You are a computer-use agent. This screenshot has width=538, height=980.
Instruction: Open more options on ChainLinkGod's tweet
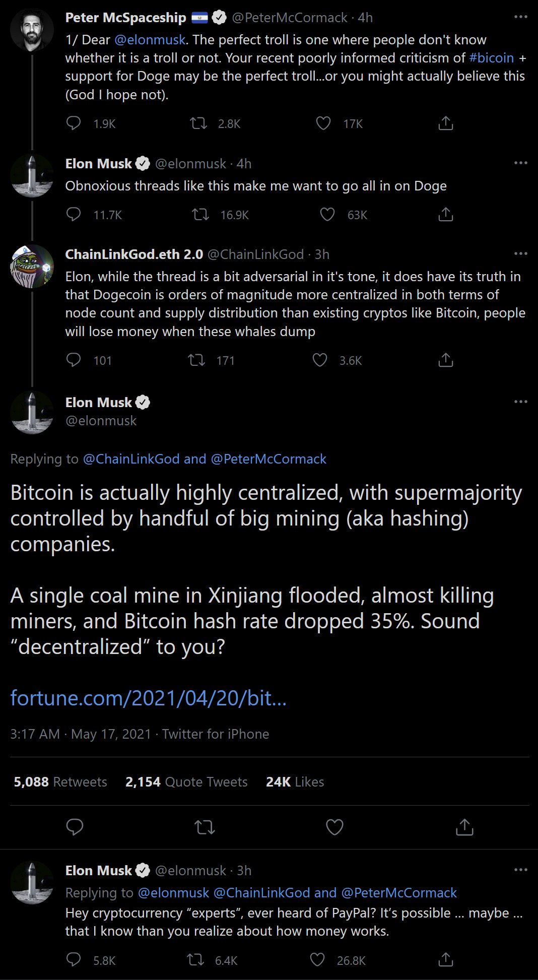520,253
